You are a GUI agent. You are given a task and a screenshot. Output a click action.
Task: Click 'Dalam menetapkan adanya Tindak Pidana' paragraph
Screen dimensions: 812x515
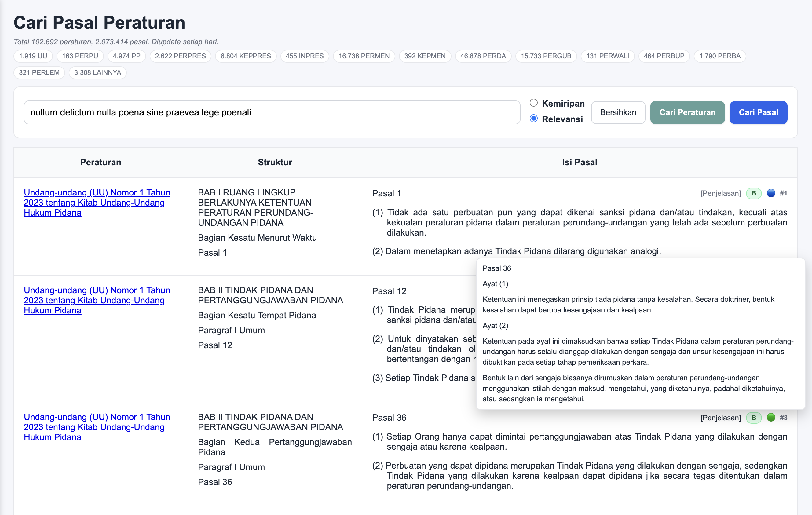517,251
